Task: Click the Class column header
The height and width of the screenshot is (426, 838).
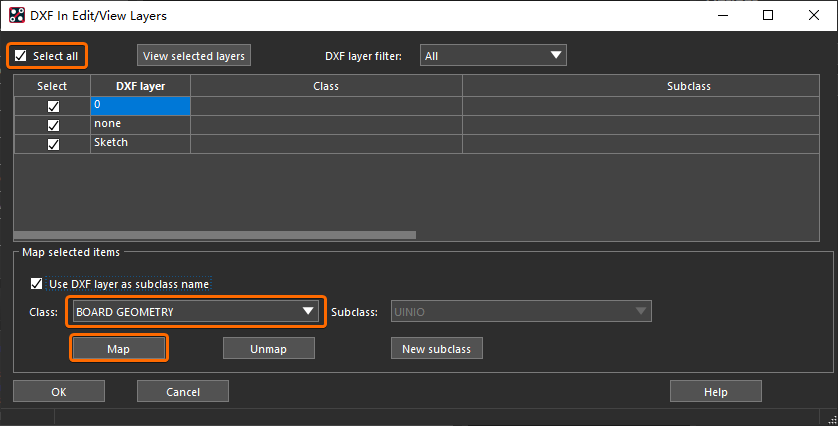Action: 326,87
